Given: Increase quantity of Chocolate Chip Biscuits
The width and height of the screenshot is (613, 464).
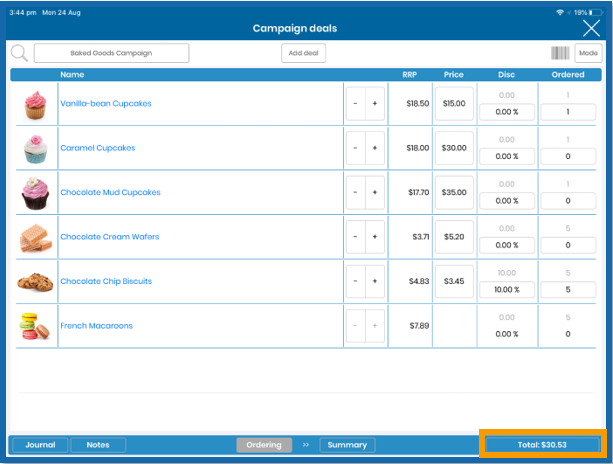Looking at the screenshot, I should point(375,281).
